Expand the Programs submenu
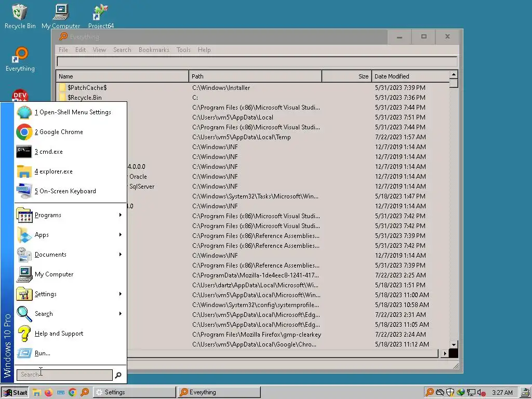Image resolution: width=532 pixels, height=399 pixels. click(x=71, y=215)
